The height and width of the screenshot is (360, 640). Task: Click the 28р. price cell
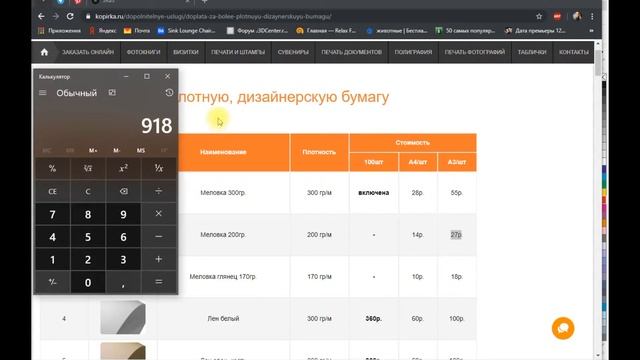418,193
